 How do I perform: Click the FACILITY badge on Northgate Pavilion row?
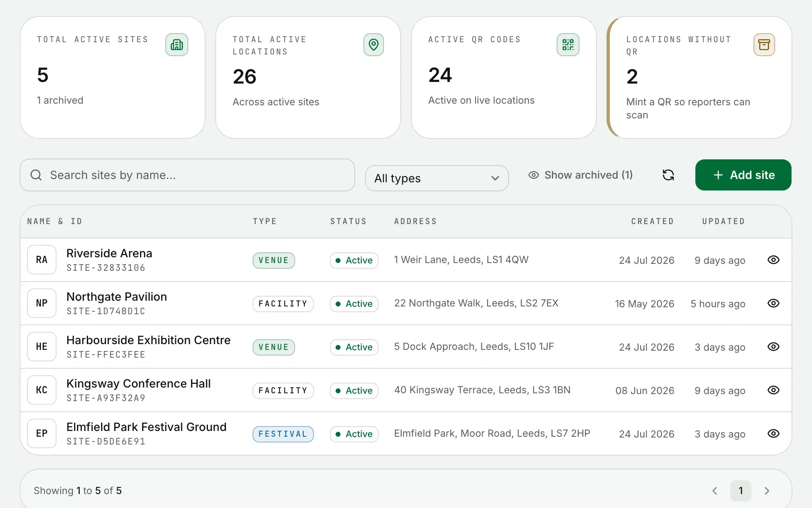(x=283, y=304)
